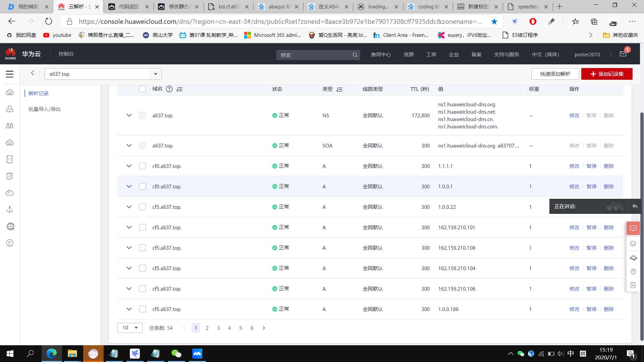644x362 pixels.
Task: Click the search magnifier icon in the header search box
Action: click(x=355, y=55)
